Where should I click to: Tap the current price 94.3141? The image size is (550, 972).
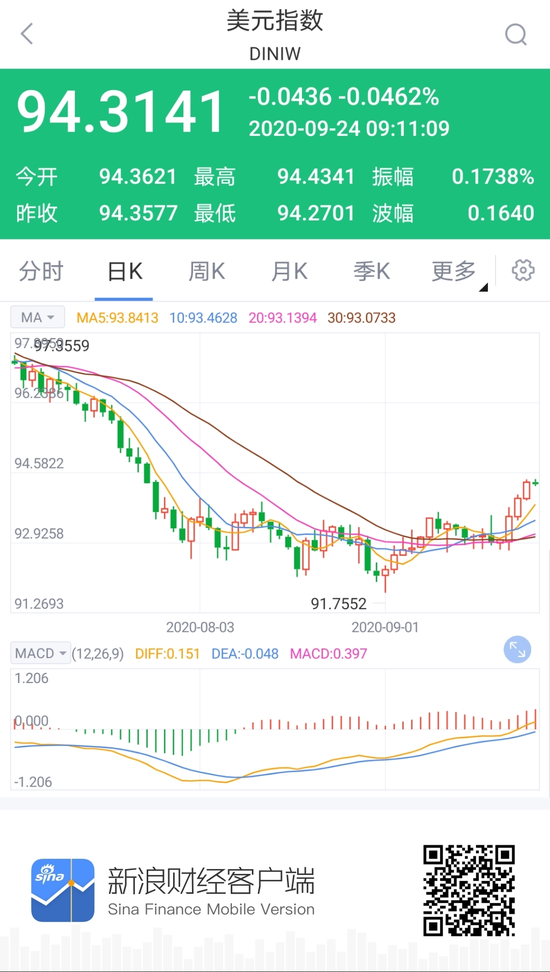(x=120, y=112)
